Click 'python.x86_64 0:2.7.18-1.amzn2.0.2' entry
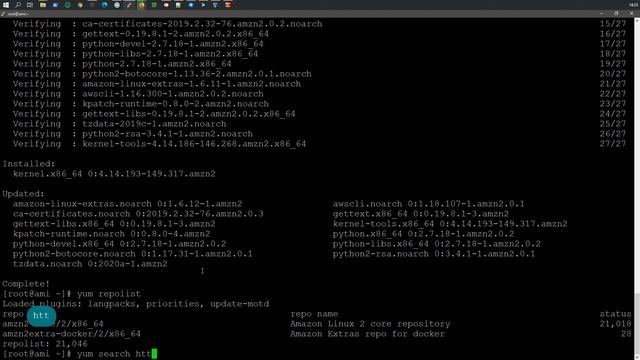Image resolution: width=640 pixels, height=360 pixels. pyautogui.click(x=423, y=234)
